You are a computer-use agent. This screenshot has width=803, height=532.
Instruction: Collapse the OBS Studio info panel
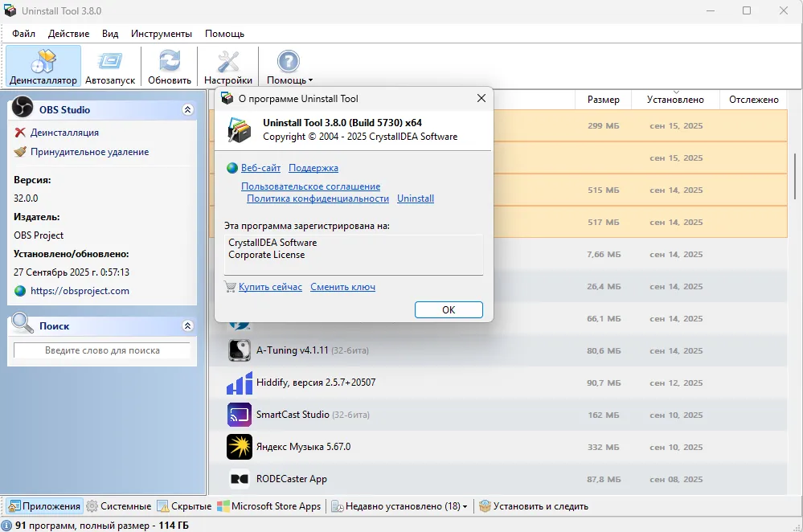point(187,109)
